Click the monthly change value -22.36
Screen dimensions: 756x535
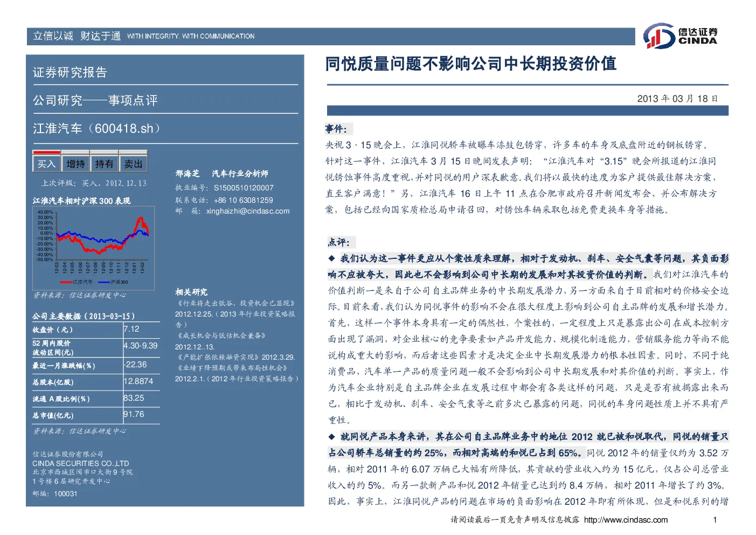(x=135, y=365)
